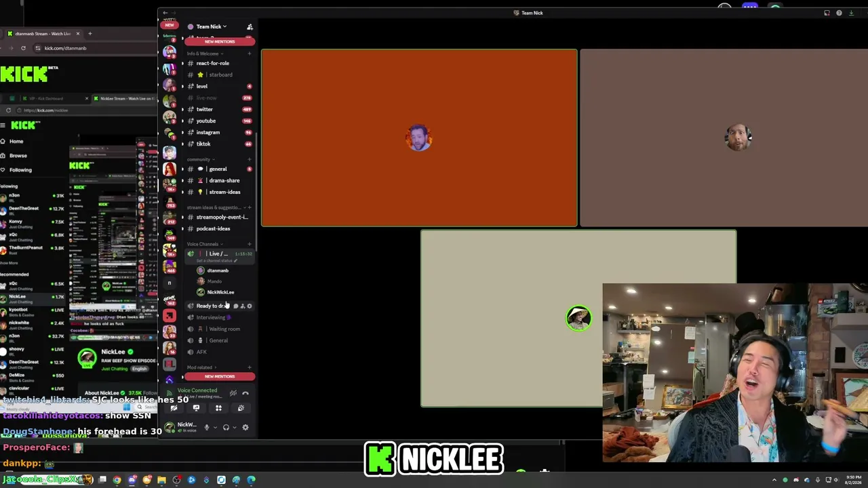This screenshot has width=868, height=488.
Task: Click the Voice Connected status
Action: coord(197,390)
